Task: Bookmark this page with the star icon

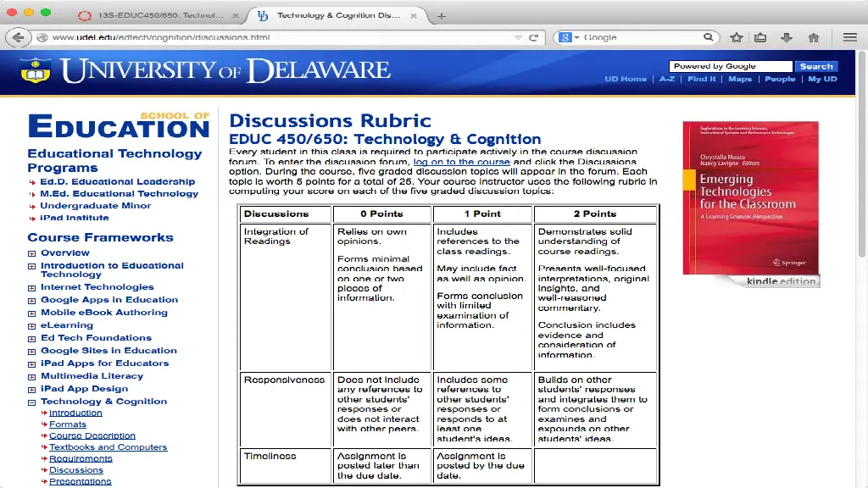Action: pyautogui.click(x=737, y=37)
